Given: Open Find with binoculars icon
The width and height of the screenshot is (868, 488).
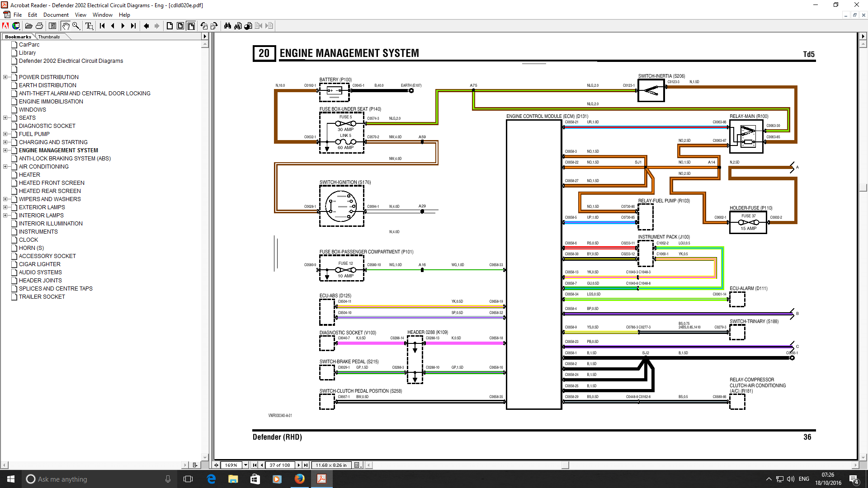Looking at the screenshot, I should (x=227, y=26).
